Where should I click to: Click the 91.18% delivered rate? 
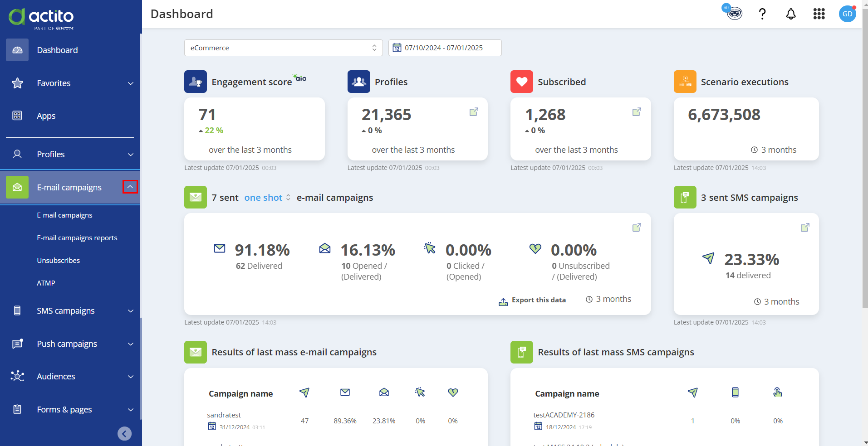(x=262, y=250)
